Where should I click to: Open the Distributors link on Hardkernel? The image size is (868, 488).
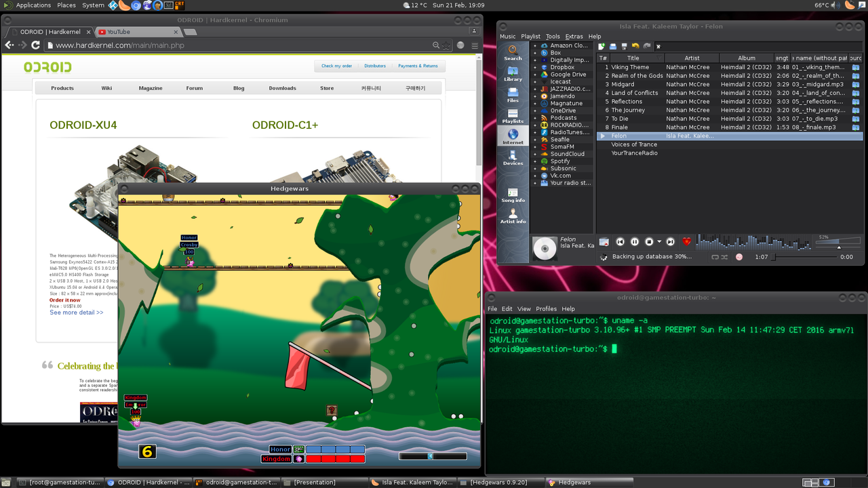coord(375,66)
